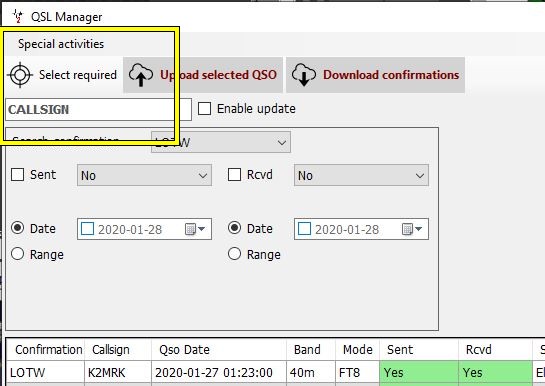
Task: Click the 40m band cell
Action: coord(311,372)
